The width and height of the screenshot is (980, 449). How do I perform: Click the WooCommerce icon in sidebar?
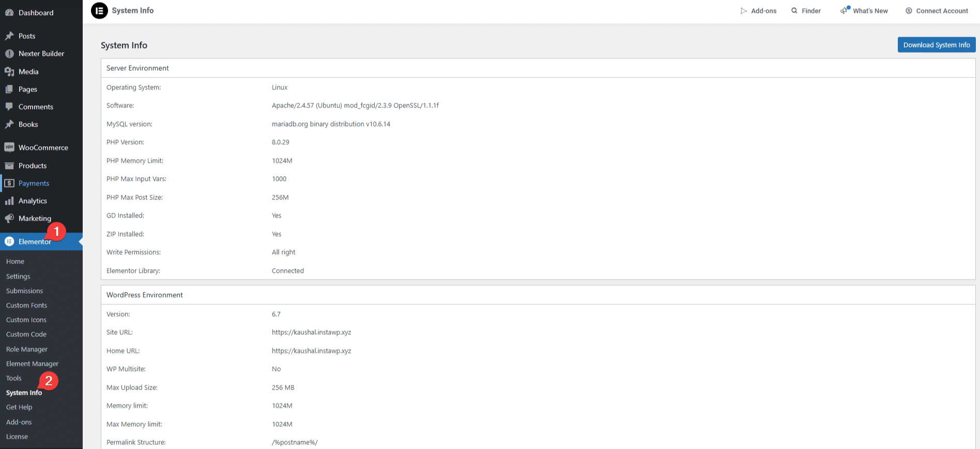pyautogui.click(x=9, y=147)
